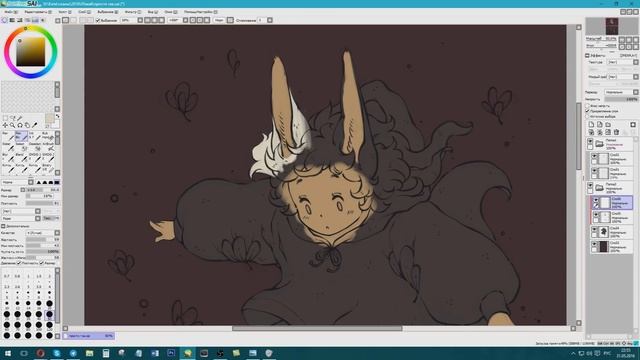Open the Фильтр menu
640x360 pixels.
coord(133,12)
